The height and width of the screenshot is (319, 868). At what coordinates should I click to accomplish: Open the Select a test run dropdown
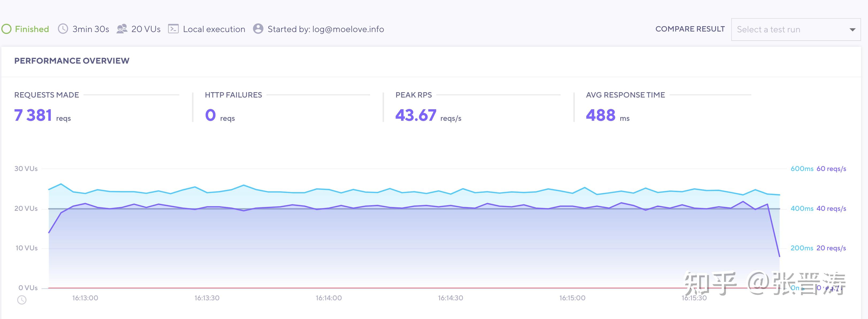click(789, 30)
